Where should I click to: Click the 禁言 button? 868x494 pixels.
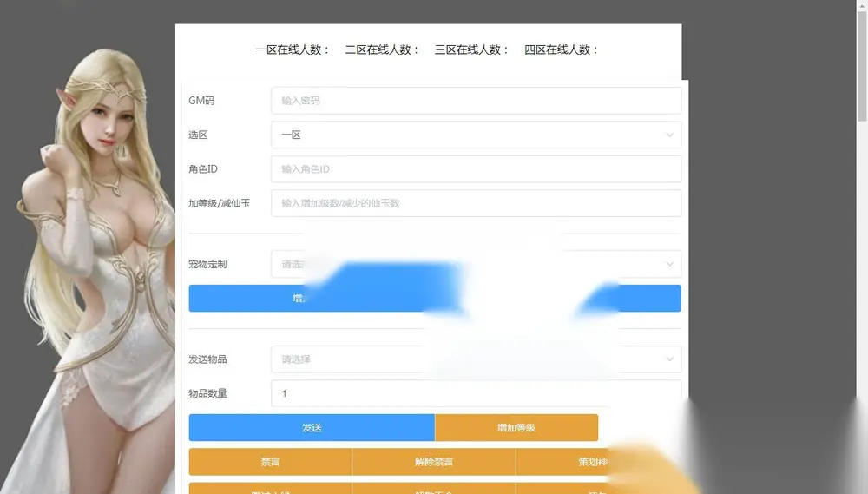click(x=270, y=462)
